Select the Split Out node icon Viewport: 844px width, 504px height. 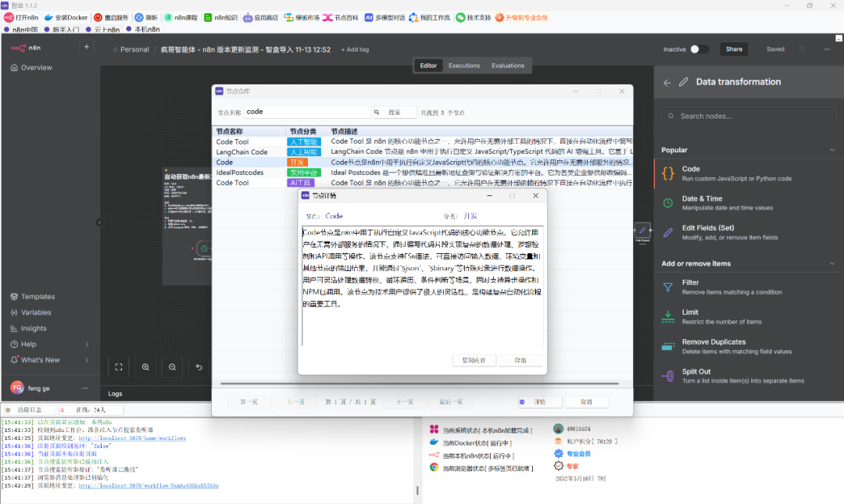(668, 376)
